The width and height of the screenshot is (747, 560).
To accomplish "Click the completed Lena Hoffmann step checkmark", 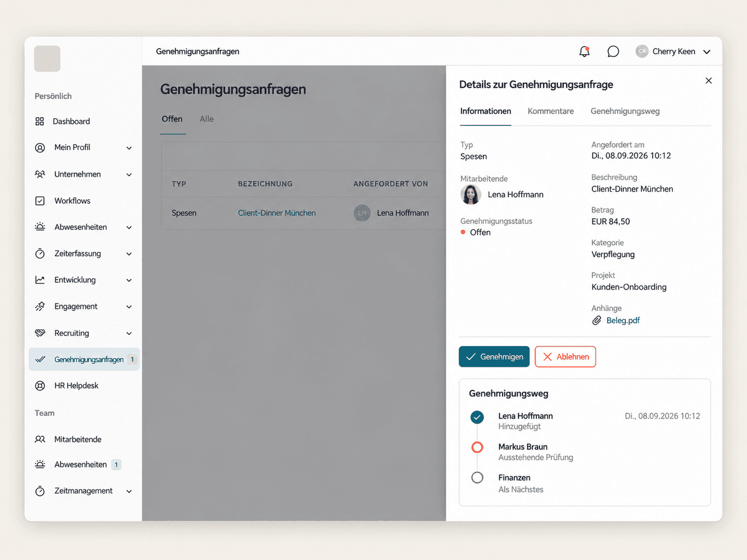I will 478,417.
